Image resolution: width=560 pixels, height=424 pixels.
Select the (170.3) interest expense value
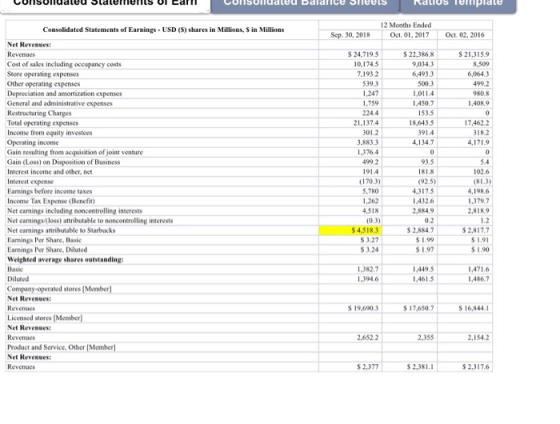[x=370, y=181]
